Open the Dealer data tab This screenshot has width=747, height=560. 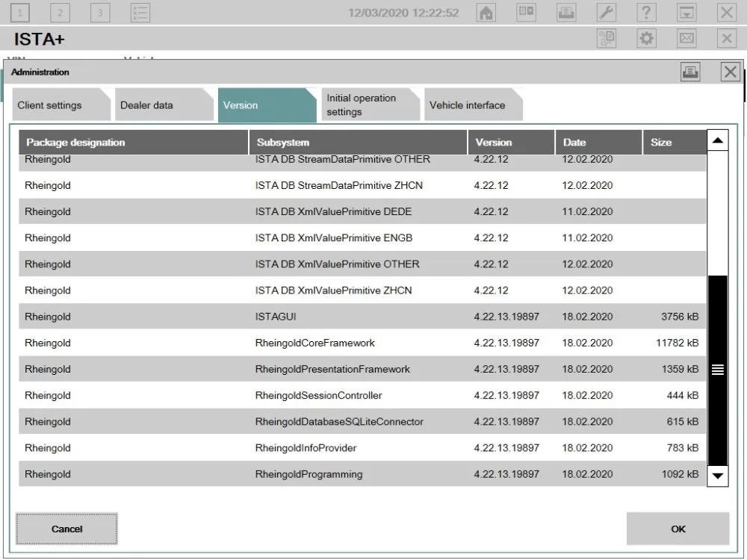(147, 105)
